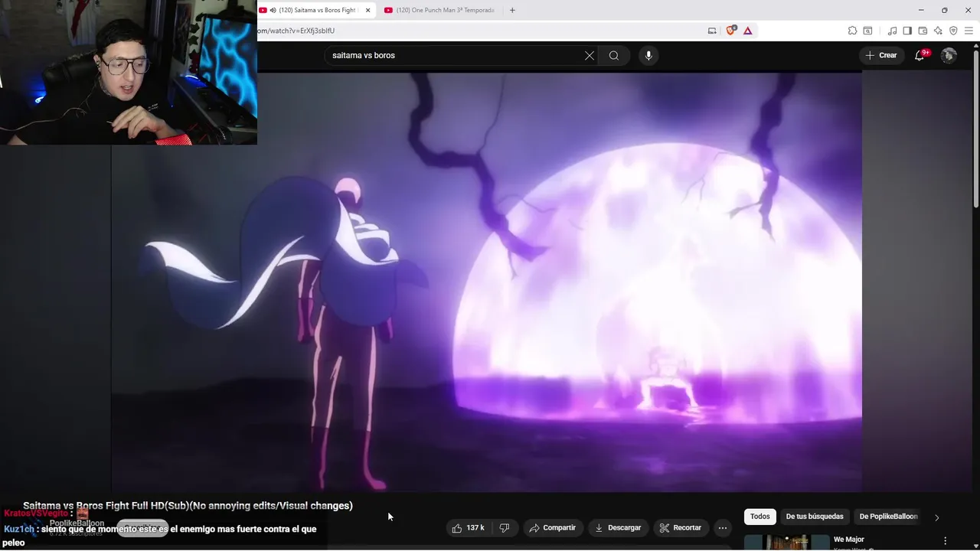Select the Todos filter chip
Image resolution: width=980 pixels, height=551 pixels.
(x=760, y=517)
